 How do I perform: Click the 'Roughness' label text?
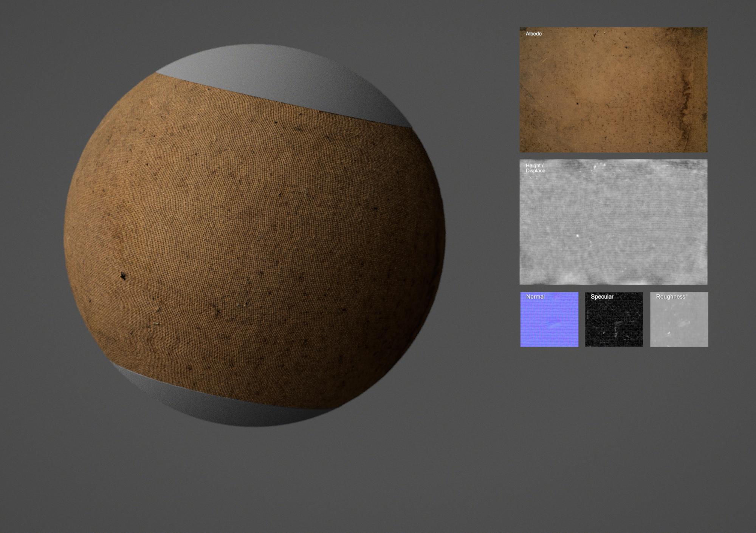670,297
